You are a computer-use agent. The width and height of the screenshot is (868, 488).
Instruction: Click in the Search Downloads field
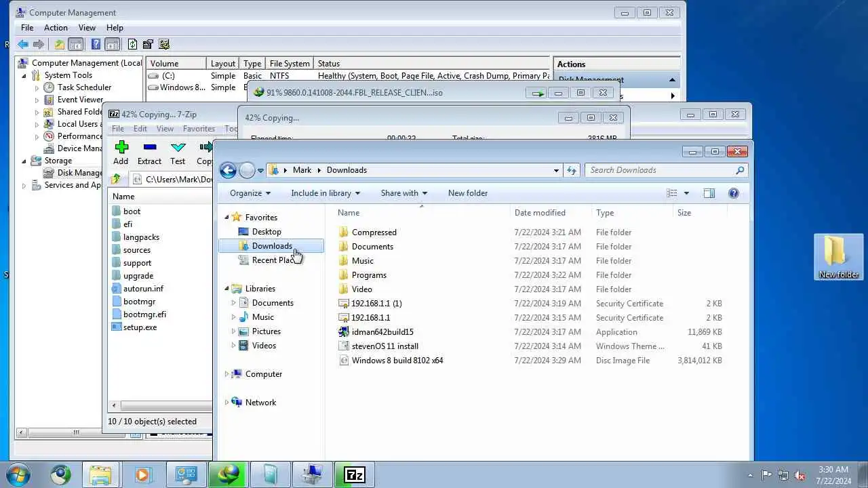click(x=659, y=170)
